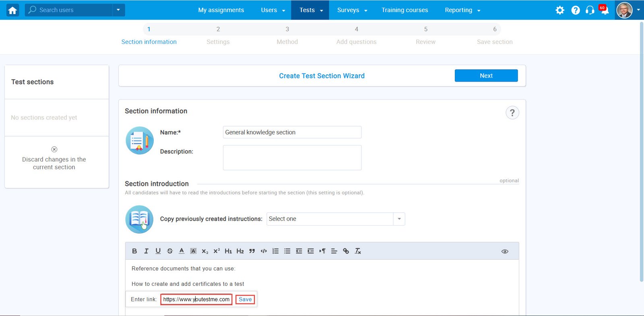Clear text formatting in the editor
This screenshot has height=316, width=644.
[x=358, y=251]
